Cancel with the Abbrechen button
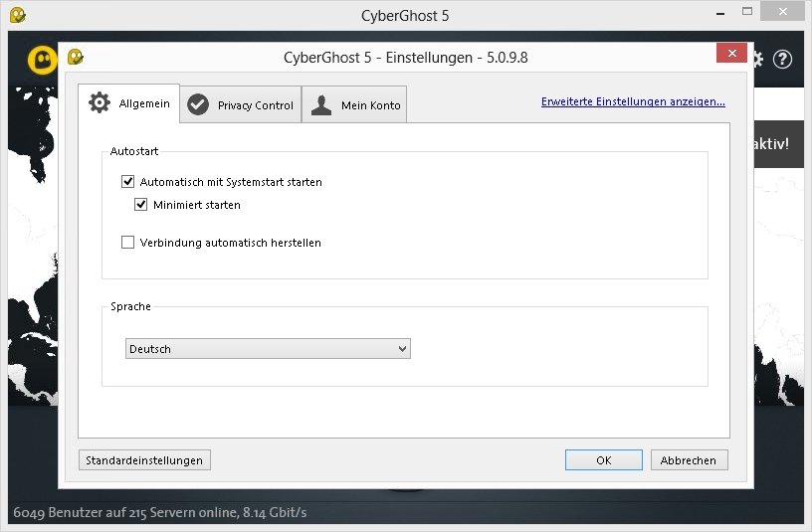Screen dimensions: 812x532 click(x=690, y=460)
